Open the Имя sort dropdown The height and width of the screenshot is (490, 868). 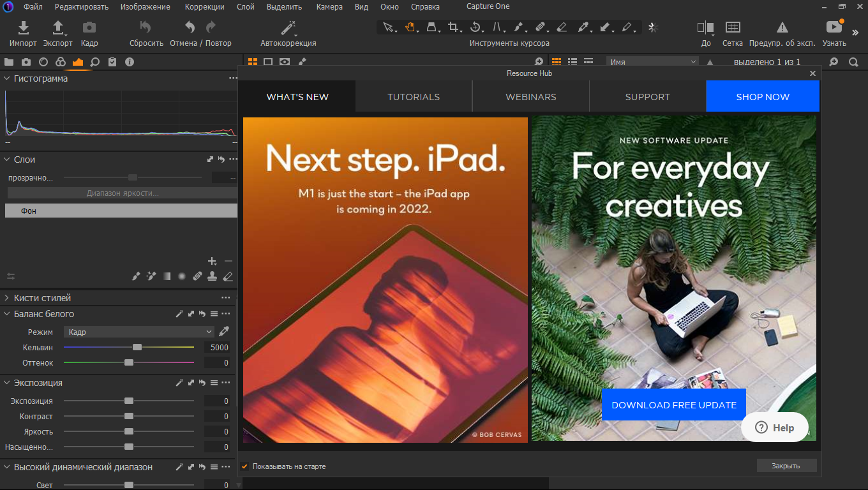[652, 62]
